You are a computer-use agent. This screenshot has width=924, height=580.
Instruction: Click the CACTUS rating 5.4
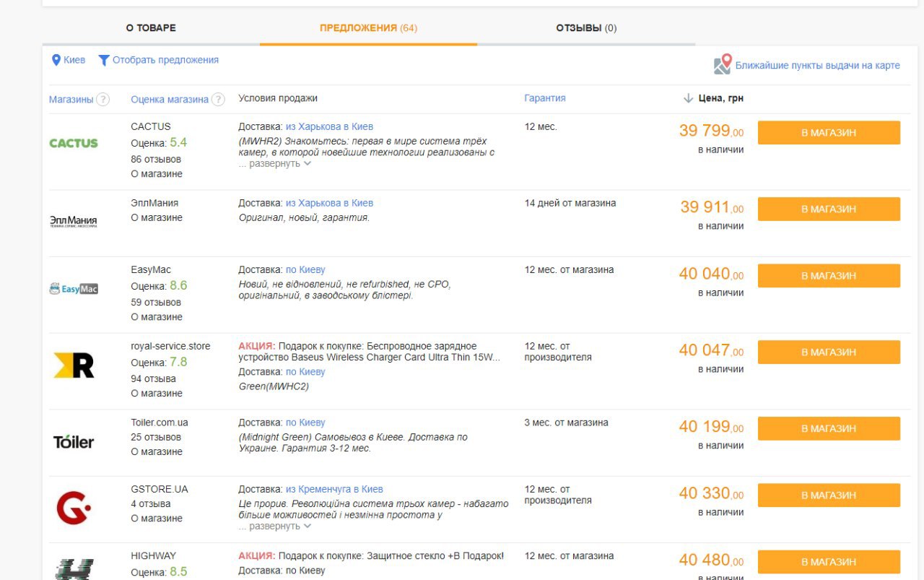(x=178, y=142)
